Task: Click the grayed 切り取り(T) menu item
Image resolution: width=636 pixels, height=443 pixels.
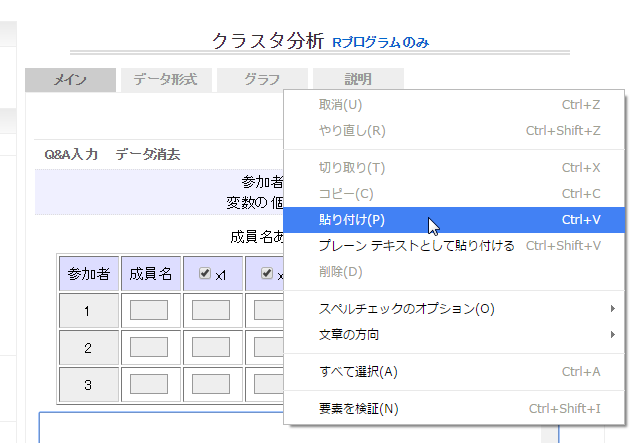Action: [454, 168]
